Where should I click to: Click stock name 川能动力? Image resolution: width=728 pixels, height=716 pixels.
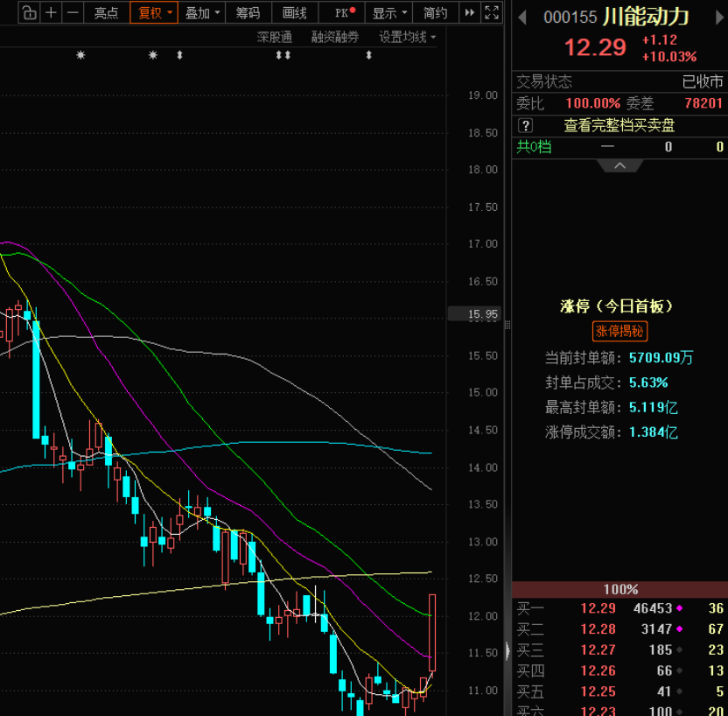coord(647,18)
